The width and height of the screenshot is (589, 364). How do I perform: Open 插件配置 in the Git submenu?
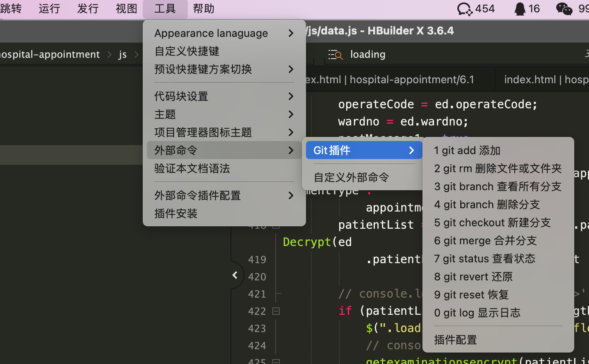point(498,340)
